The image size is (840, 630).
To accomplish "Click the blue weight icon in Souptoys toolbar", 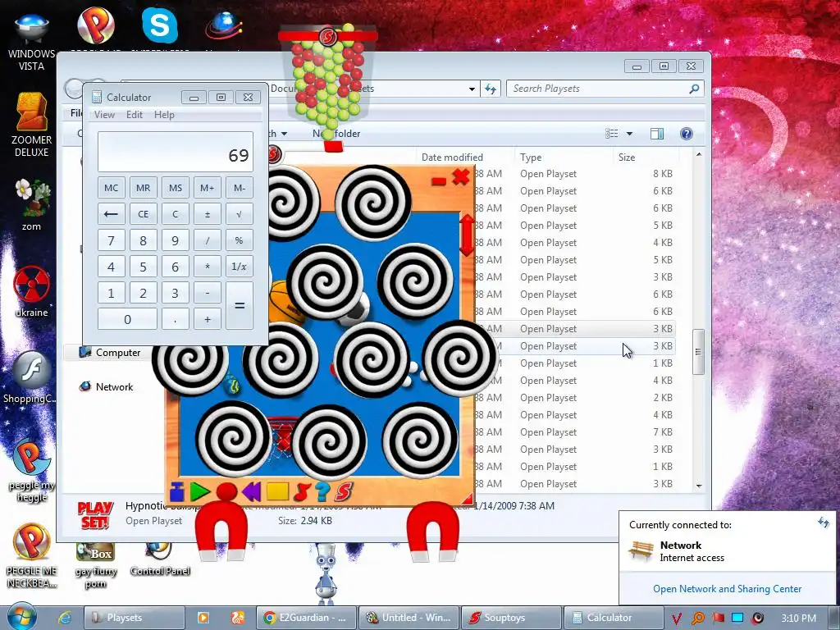I will pyautogui.click(x=177, y=491).
